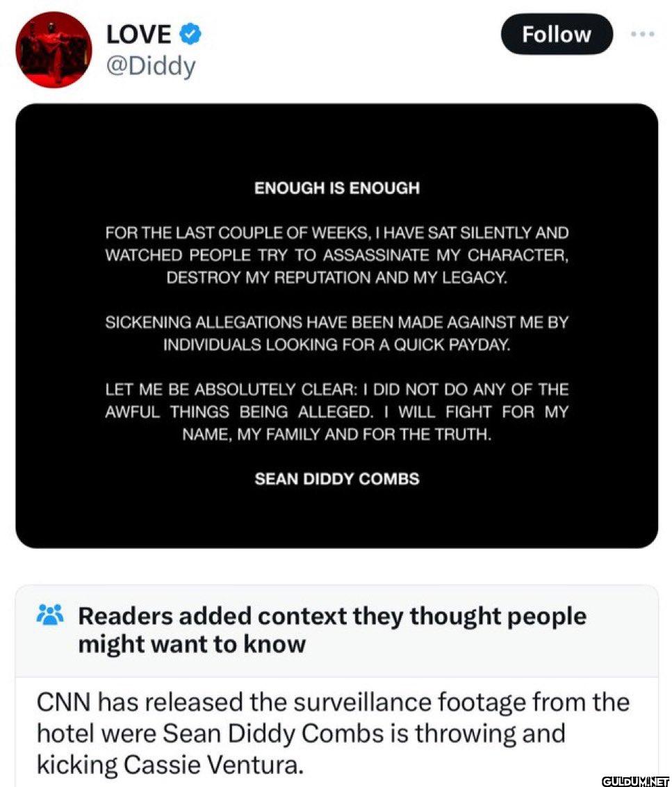Open the @Diddy handle link
The image size is (672, 787).
pyautogui.click(x=151, y=66)
